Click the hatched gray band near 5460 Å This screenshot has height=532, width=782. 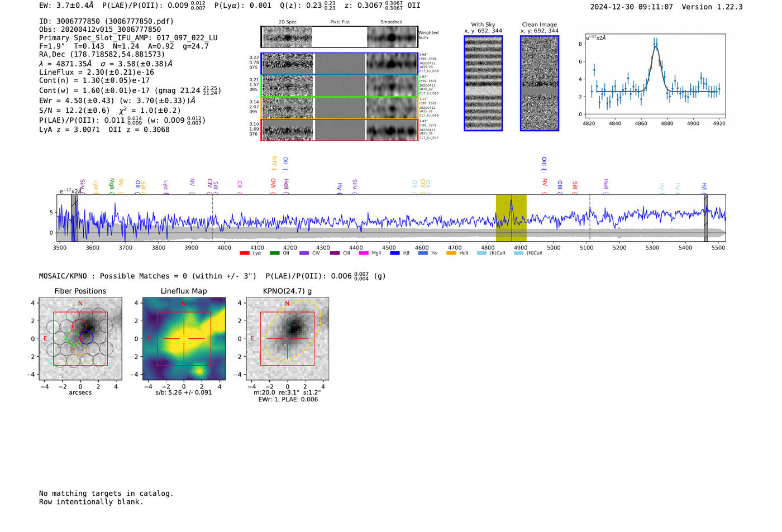click(705, 218)
